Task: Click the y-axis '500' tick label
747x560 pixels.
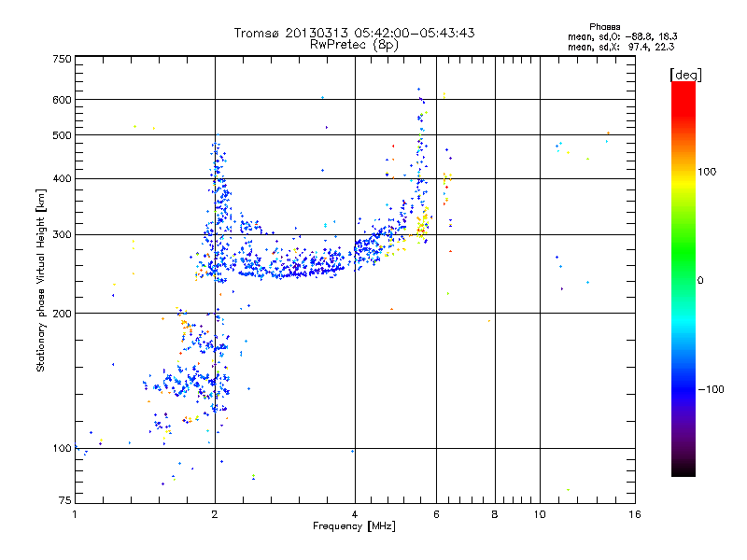Action: pos(62,135)
